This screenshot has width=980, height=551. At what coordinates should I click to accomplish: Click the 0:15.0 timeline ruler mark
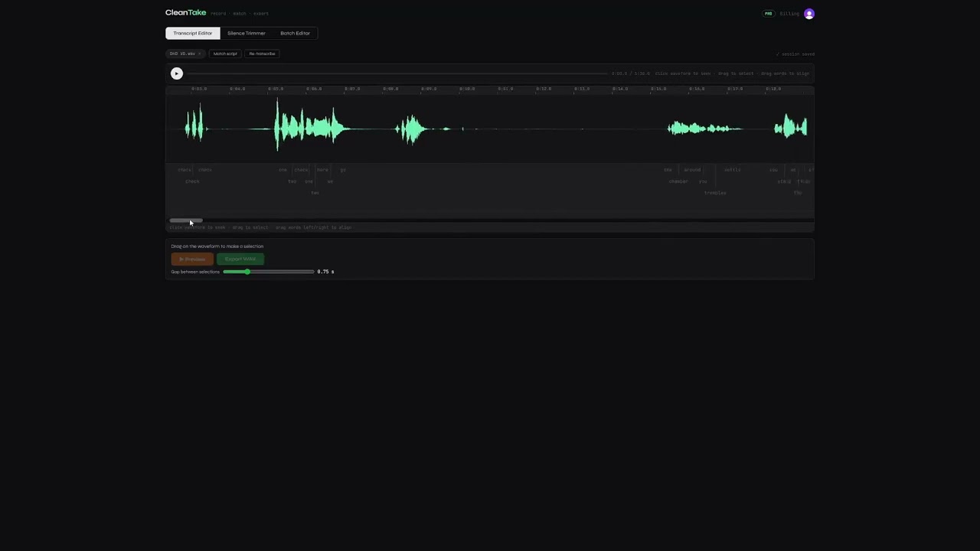click(x=658, y=89)
